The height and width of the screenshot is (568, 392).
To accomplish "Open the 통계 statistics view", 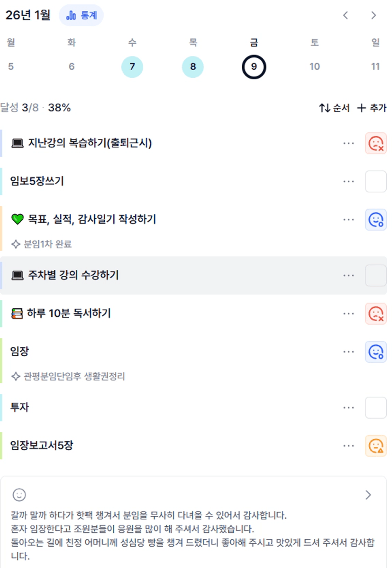I will click(81, 15).
